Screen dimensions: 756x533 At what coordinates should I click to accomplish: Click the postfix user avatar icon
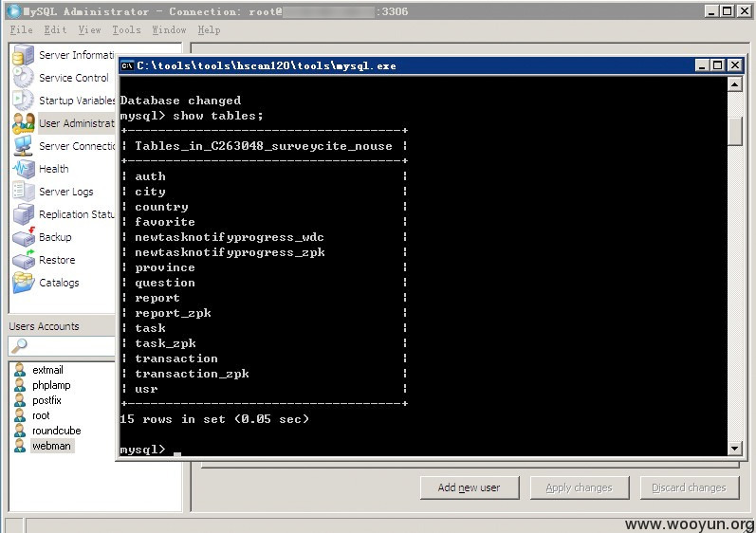pos(20,400)
